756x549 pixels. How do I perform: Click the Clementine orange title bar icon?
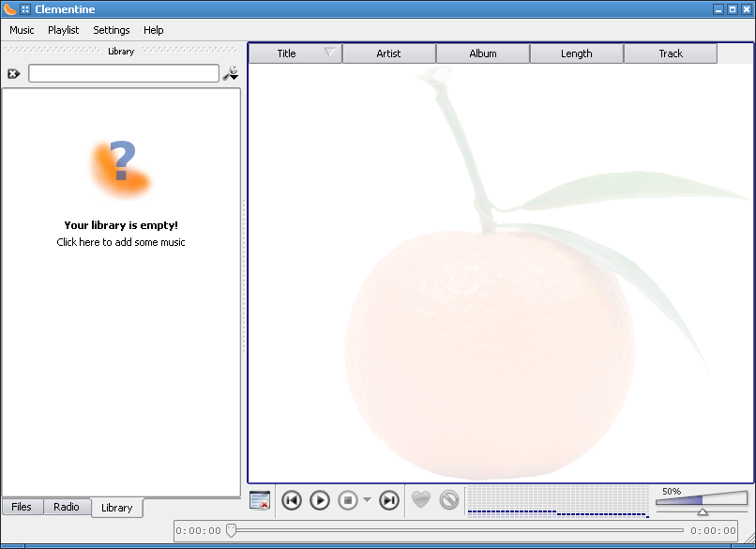point(9,8)
